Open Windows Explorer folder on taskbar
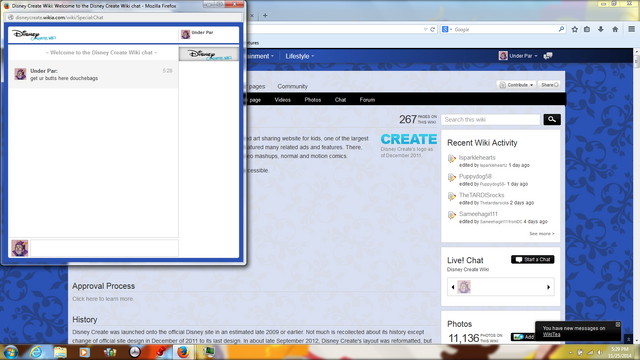Image resolution: width=640 pixels, height=360 pixels. pyautogui.click(x=60, y=352)
